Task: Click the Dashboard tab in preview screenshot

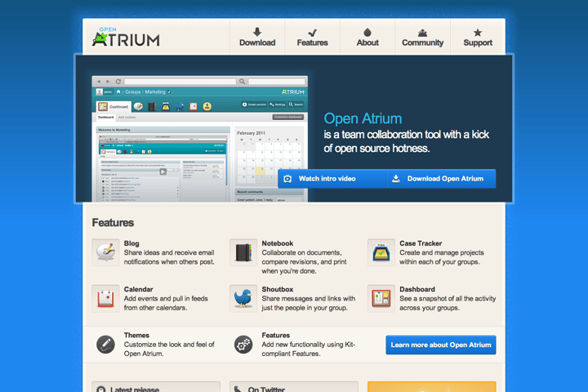Action: (114, 106)
